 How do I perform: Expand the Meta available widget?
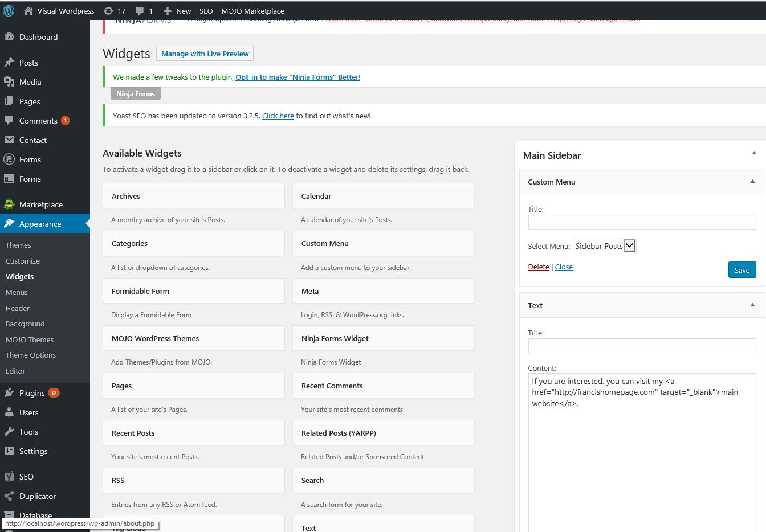point(383,291)
